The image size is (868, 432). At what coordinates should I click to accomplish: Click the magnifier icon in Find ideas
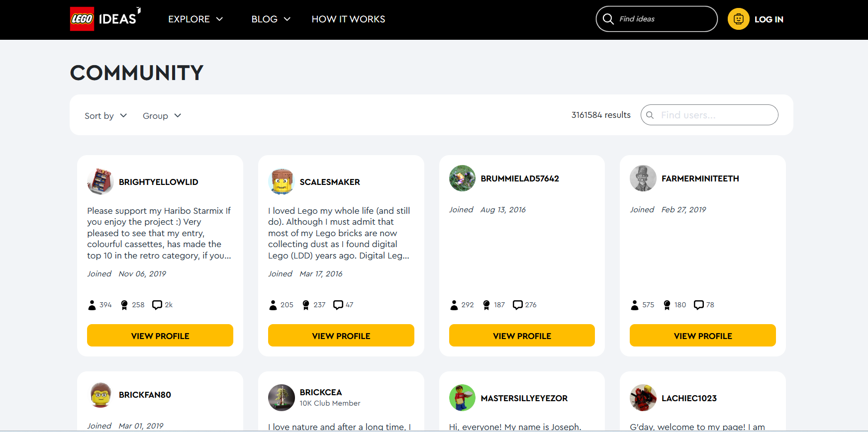[608, 19]
